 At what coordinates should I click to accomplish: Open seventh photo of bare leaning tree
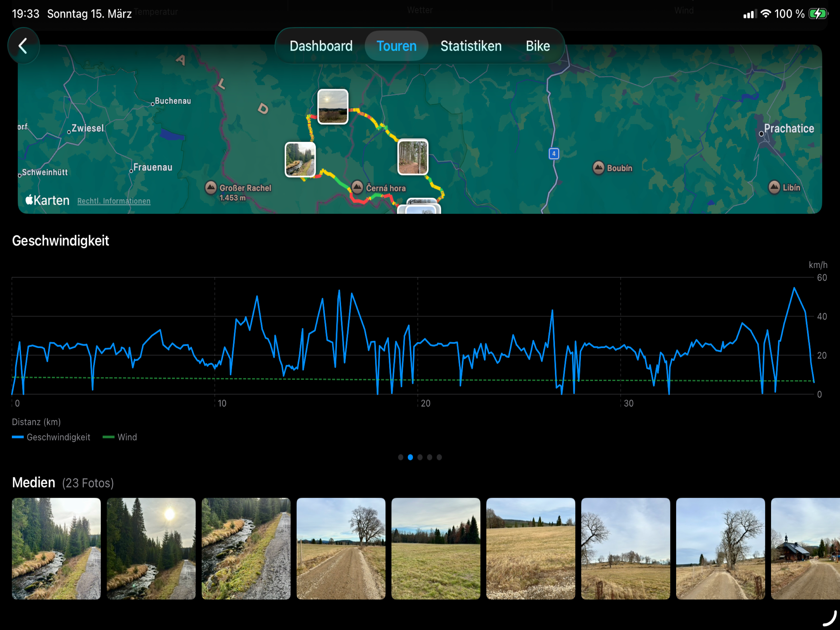pyautogui.click(x=626, y=549)
